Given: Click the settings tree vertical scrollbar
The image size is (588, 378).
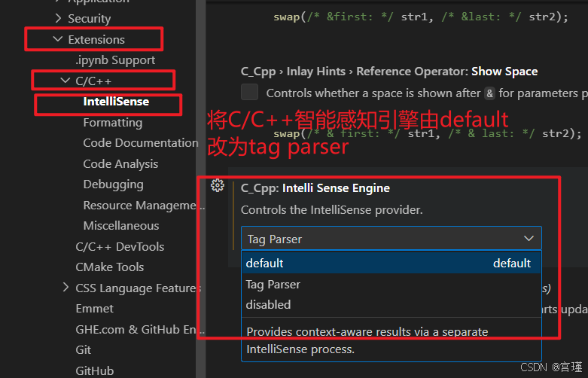Looking at the screenshot, I should pyautogui.click(x=200, y=189).
